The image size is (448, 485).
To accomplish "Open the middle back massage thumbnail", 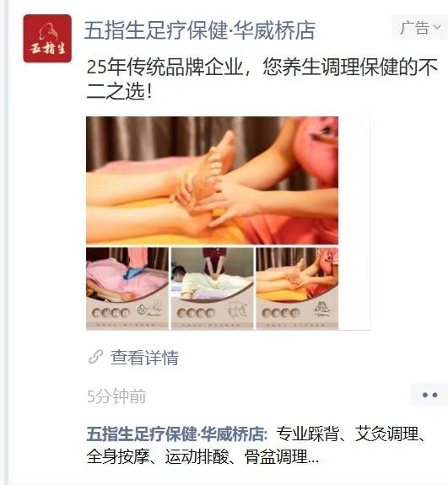I will tap(213, 288).
